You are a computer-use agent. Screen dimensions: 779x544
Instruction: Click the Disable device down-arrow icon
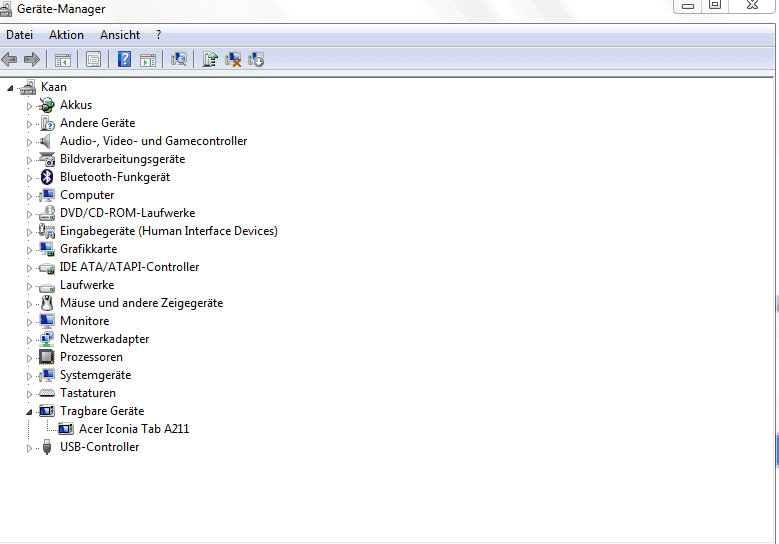[256, 60]
